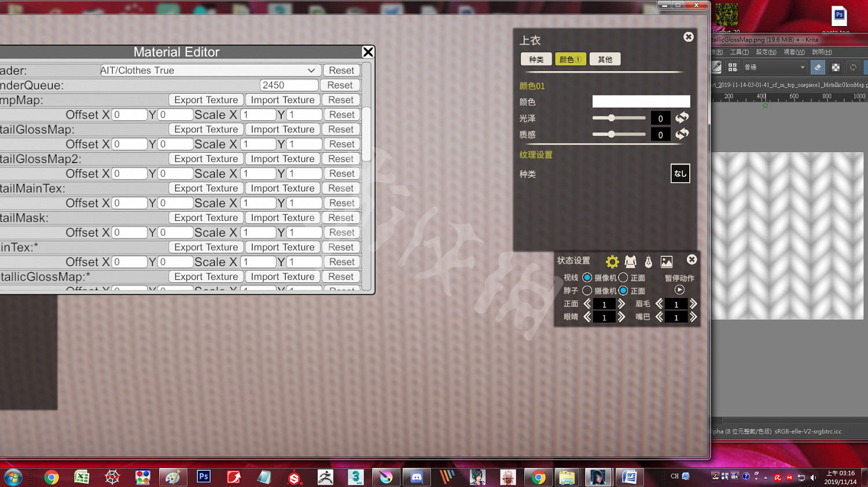Reset the 质感 value with the refresh icon
Image resolution: width=868 pixels, height=487 pixels.
(x=682, y=134)
